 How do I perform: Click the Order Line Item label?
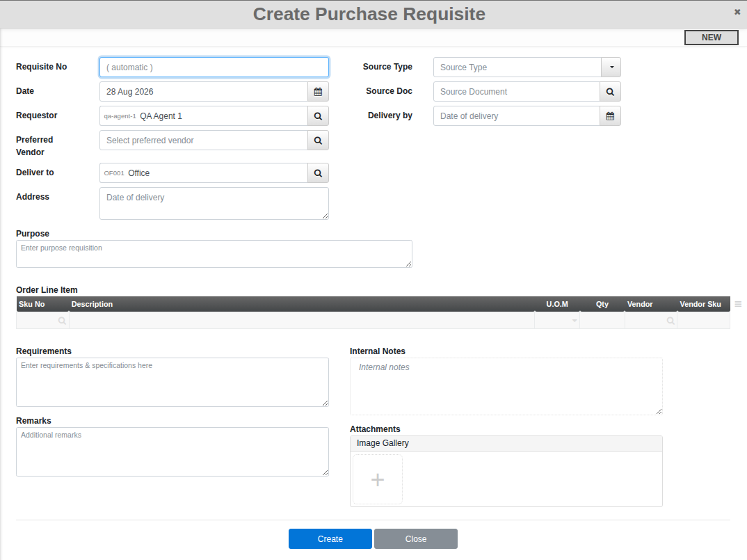pos(47,290)
